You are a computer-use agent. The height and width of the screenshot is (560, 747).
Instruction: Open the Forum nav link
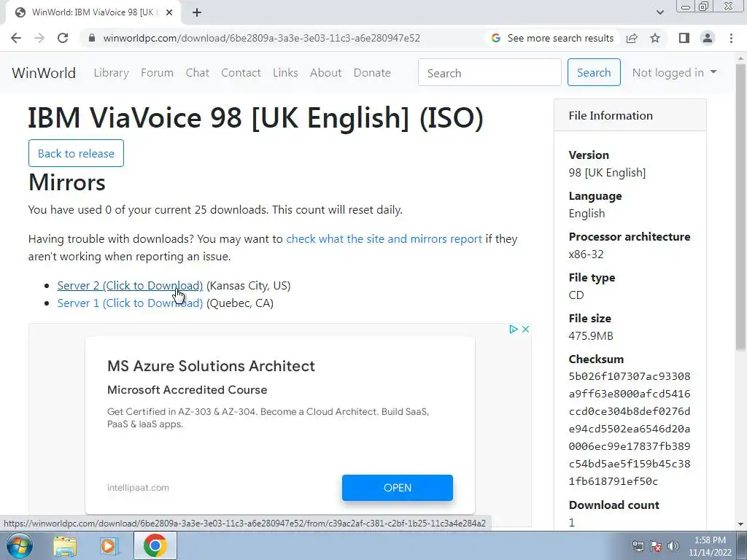(158, 73)
